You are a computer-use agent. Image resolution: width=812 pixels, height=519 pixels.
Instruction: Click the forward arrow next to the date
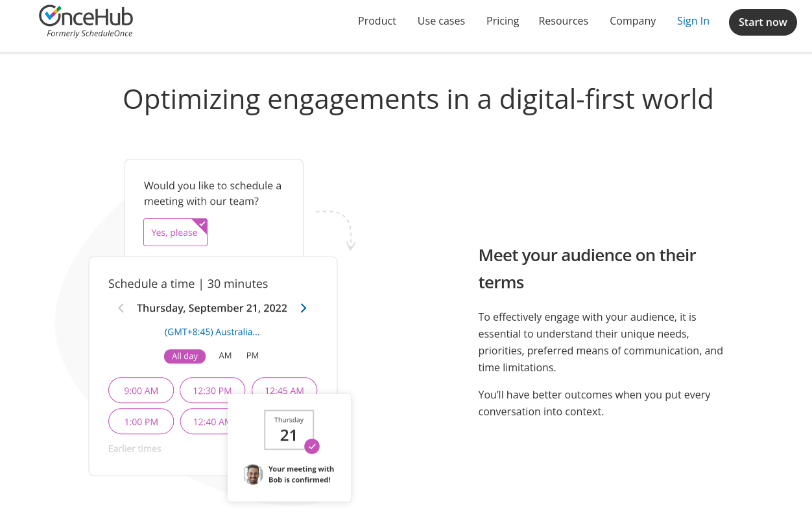click(x=303, y=308)
